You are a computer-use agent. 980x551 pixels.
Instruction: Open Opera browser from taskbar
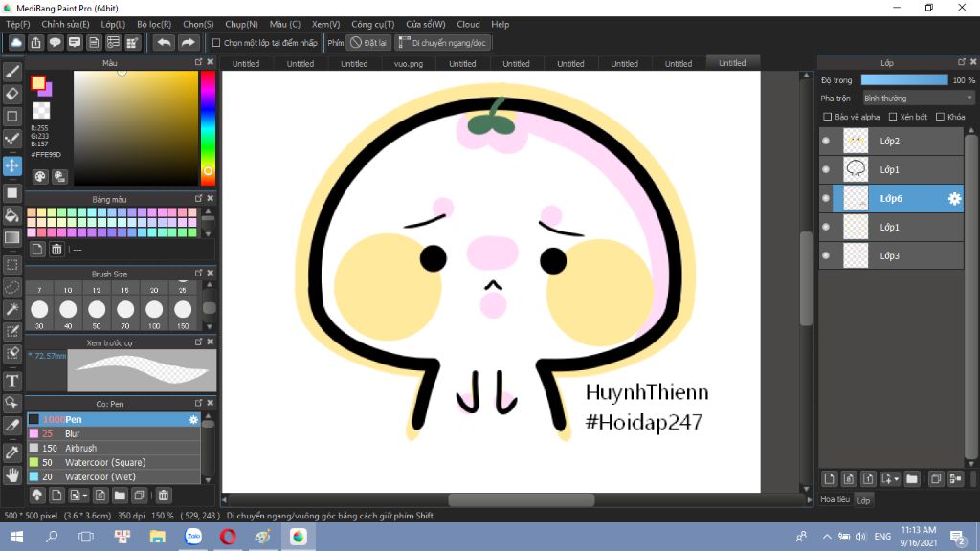point(228,537)
